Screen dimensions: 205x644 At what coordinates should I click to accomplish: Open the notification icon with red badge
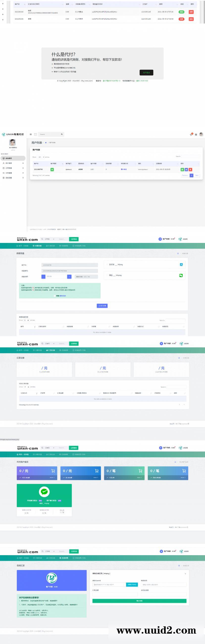click(191, 135)
